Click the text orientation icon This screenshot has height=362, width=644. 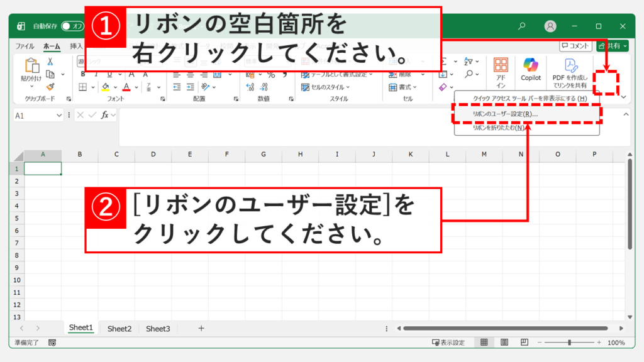click(206, 87)
